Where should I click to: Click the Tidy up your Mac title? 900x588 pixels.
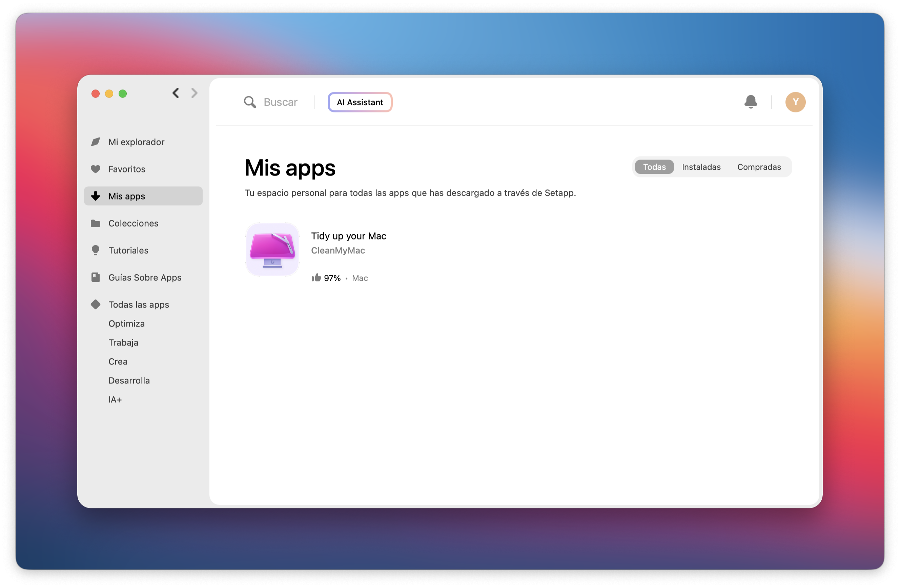[349, 236]
